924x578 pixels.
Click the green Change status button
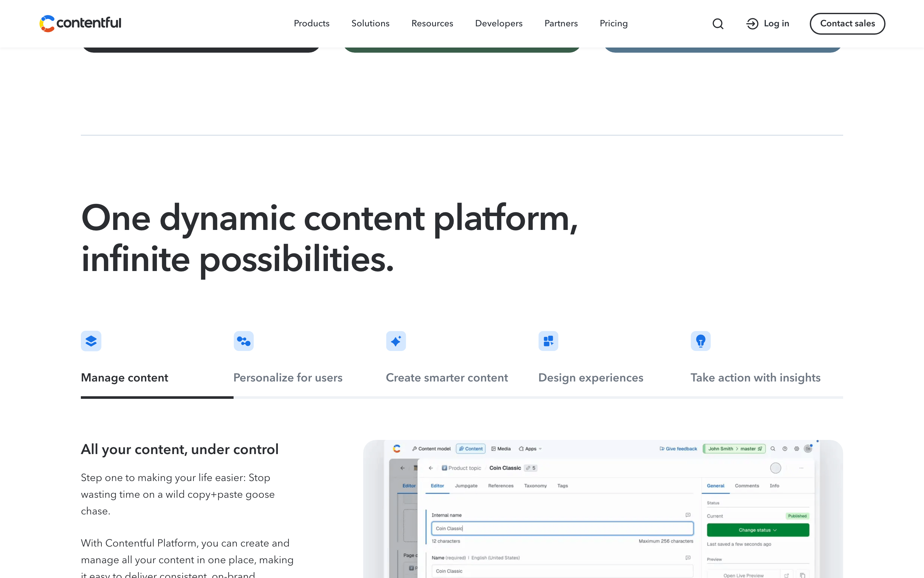(x=757, y=530)
